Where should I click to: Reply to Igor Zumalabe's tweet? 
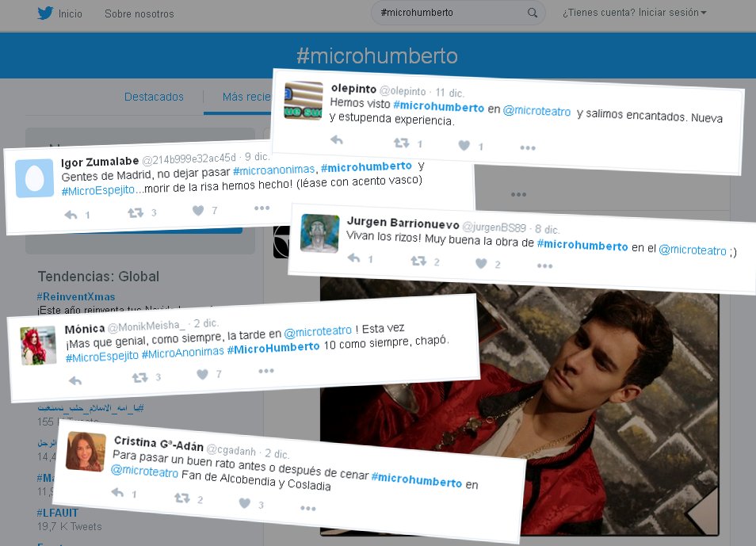[x=71, y=215]
